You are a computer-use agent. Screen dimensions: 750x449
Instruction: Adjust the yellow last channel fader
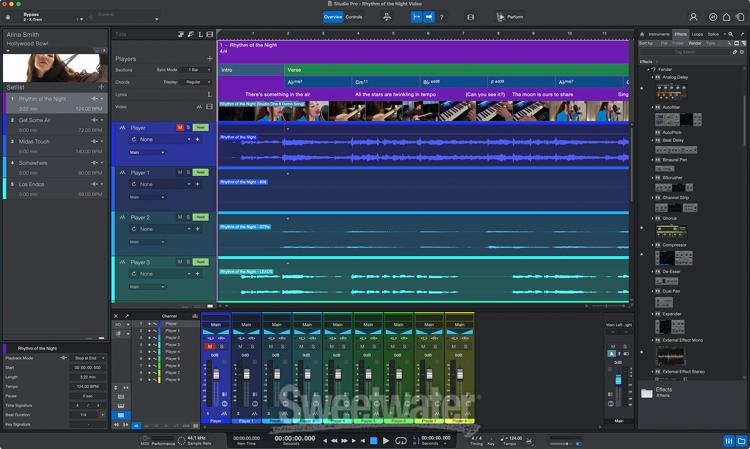[x=460, y=374]
